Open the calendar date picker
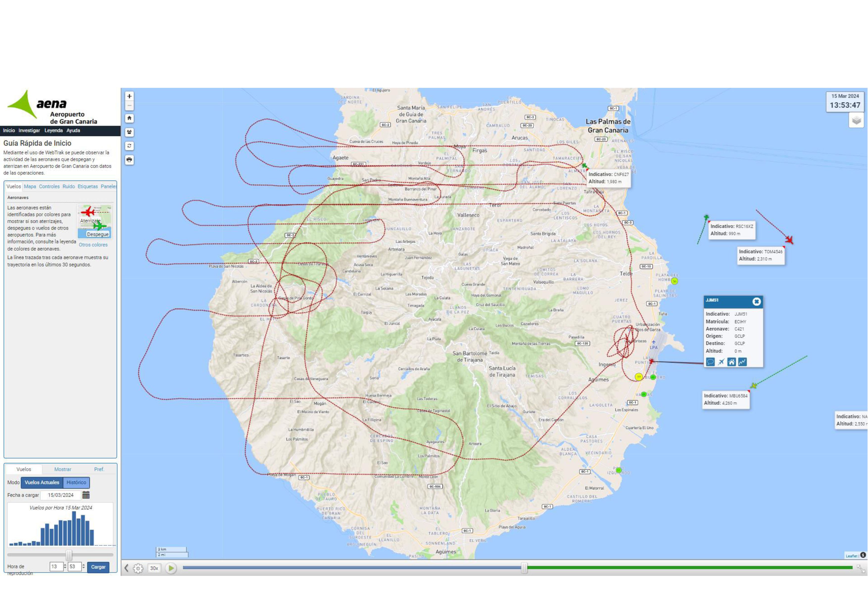Image resolution: width=868 pixels, height=614 pixels. (x=86, y=495)
